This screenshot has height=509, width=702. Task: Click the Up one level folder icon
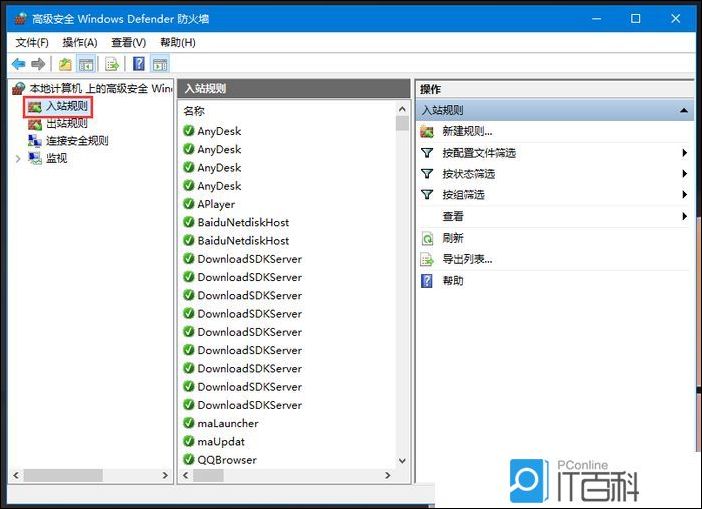pyautogui.click(x=65, y=64)
